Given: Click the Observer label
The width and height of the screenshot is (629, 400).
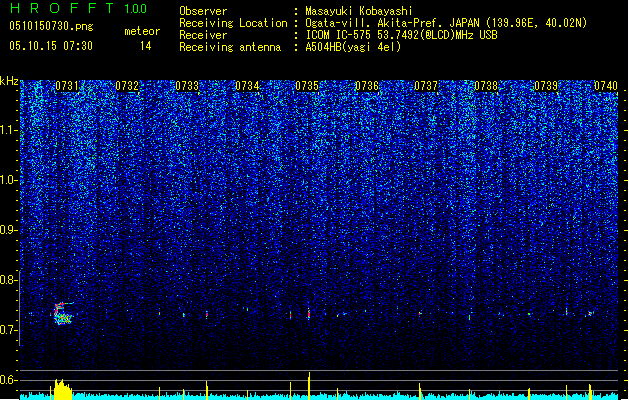Looking at the screenshot, I should [203, 11].
